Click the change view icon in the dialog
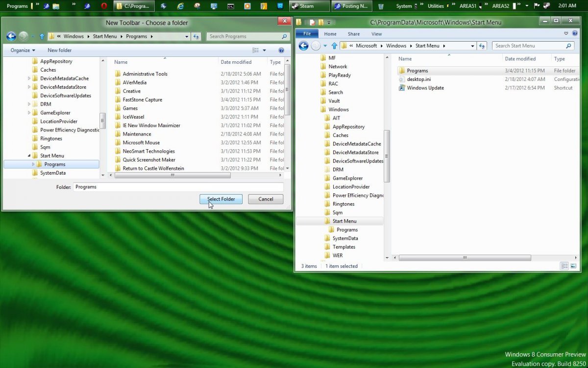 [255, 50]
